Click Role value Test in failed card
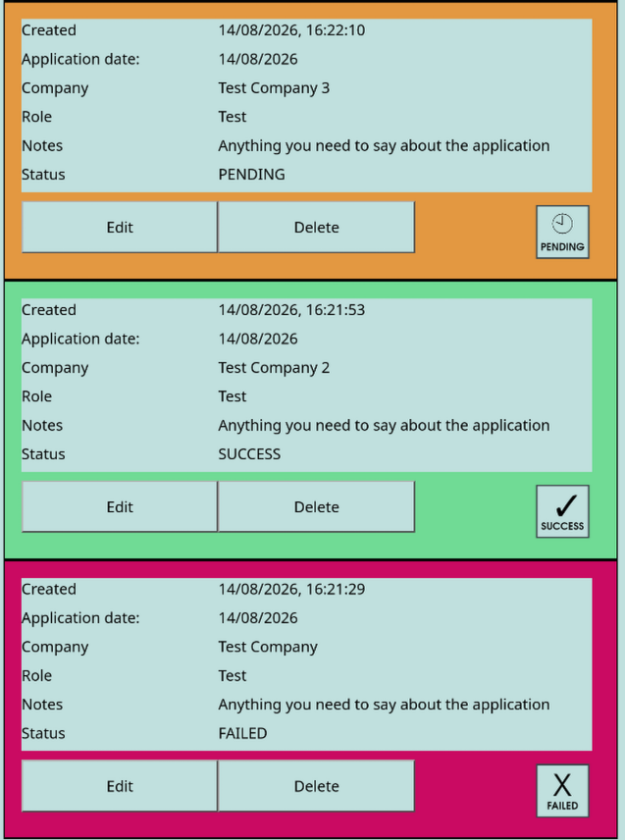The width and height of the screenshot is (625, 840). click(x=233, y=675)
